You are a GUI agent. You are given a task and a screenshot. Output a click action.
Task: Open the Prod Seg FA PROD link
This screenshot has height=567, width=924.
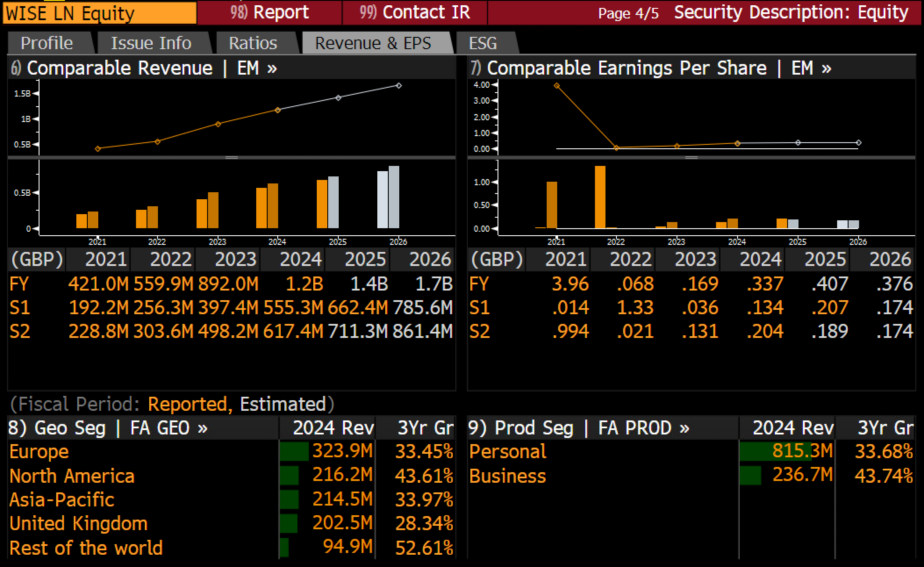579,428
